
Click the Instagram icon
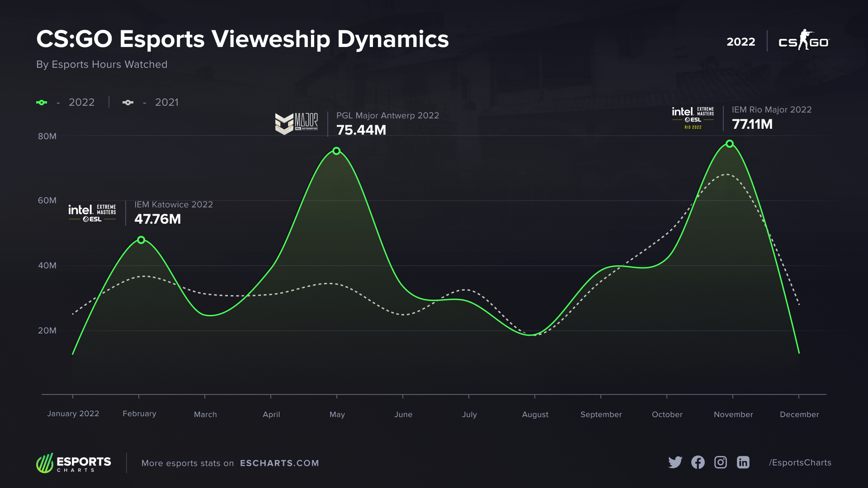click(720, 462)
